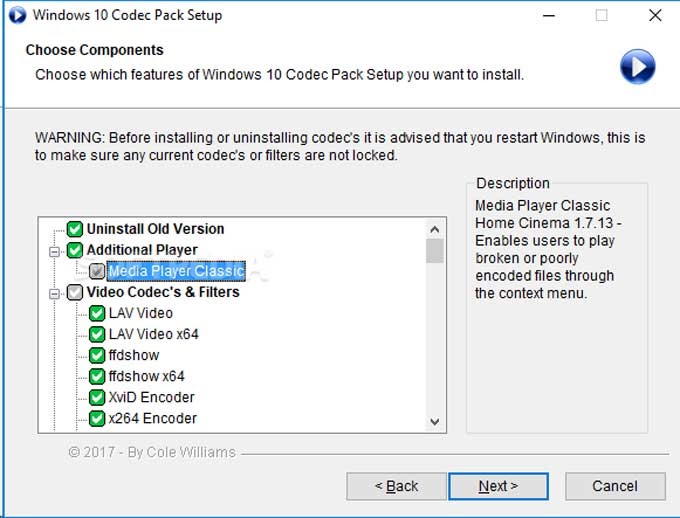Click the scroll down arrow of component list
The width and height of the screenshot is (680, 518).
435,421
